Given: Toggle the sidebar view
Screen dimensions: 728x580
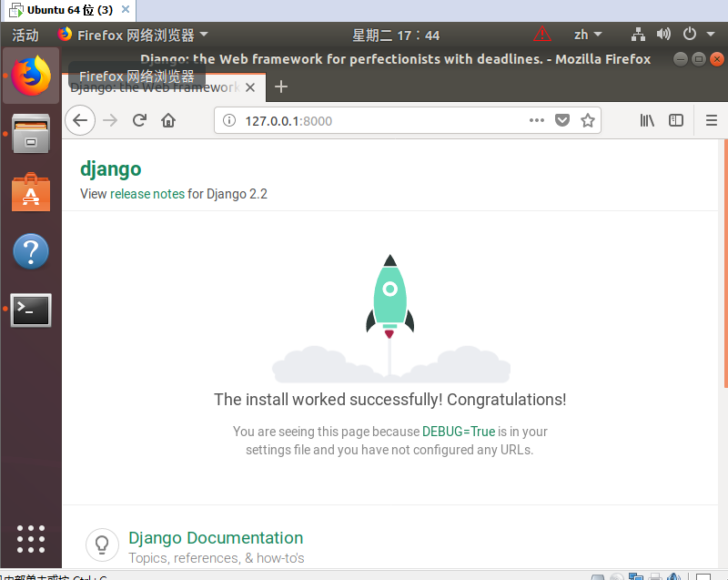Looking at the screenshot, I should (676, 121).
